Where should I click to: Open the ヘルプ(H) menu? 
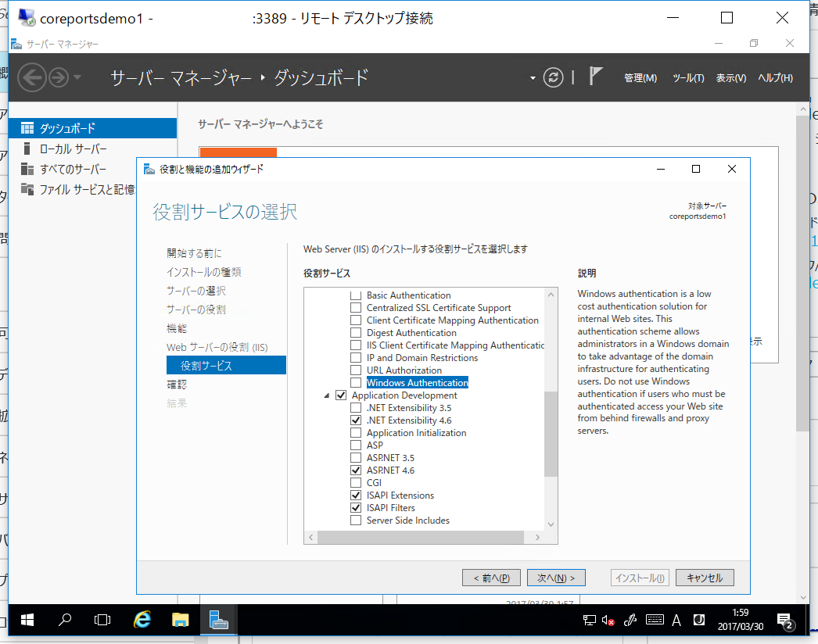pos(775,77)
